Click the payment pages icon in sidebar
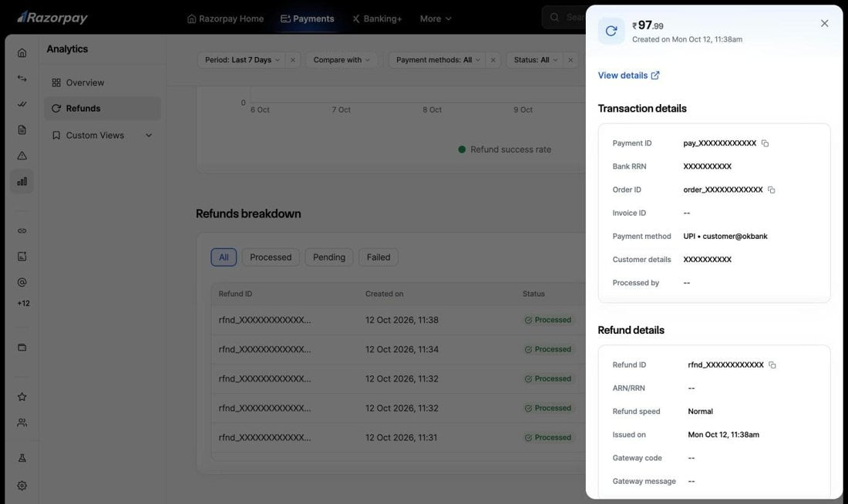848x504 pixels. [x=22, y=257]
